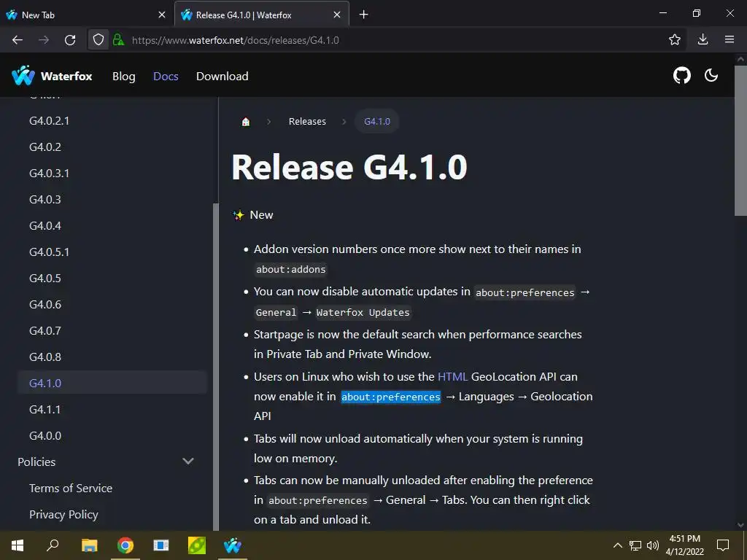Close the Release G4.1.0 tab
The image size is (747, 560).
coord(337,15)
